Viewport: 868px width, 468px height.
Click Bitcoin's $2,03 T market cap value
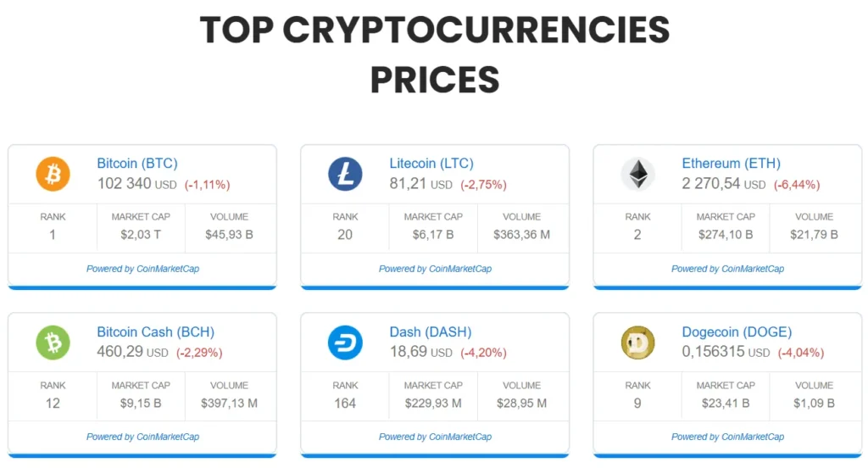(141, 235)
